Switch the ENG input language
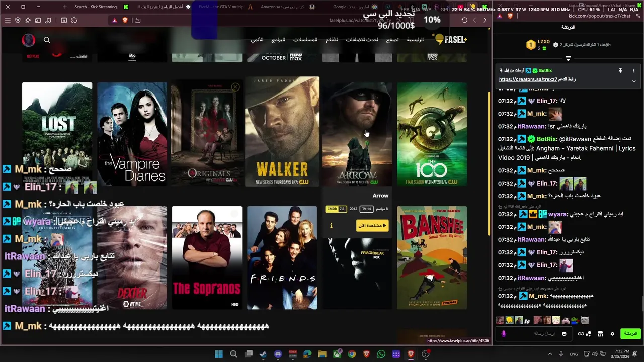 click(x=574, y=354)
